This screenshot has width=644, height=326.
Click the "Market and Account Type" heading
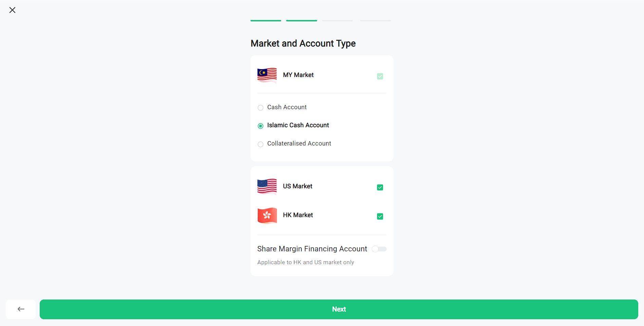[x=303, y=43]
